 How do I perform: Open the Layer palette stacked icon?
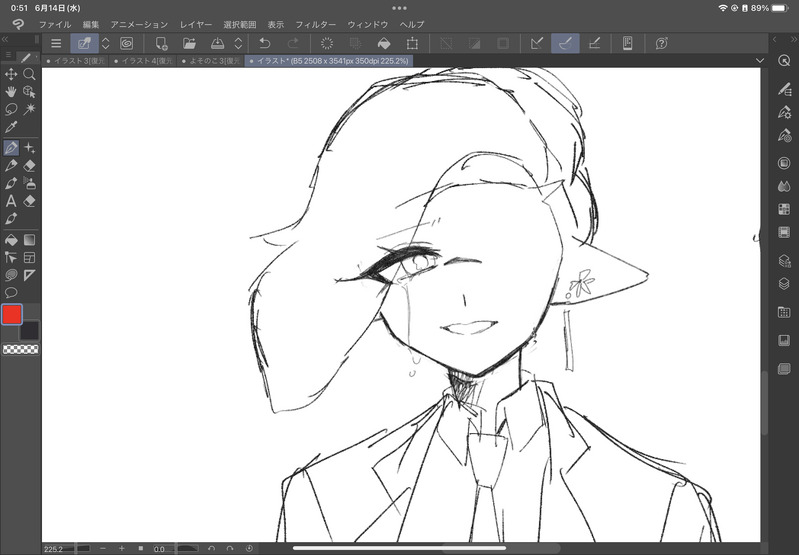coord(784,283)
